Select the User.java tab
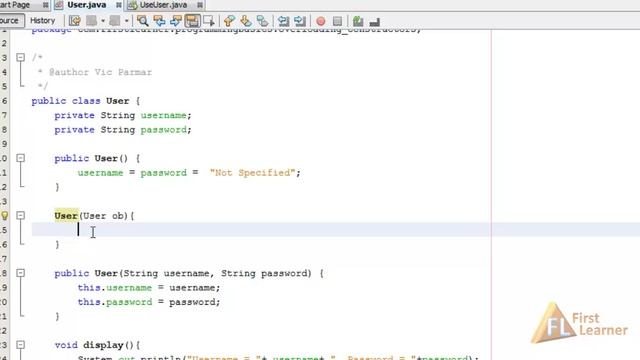Viewport: 640px width, 360px height. point(87,5)
